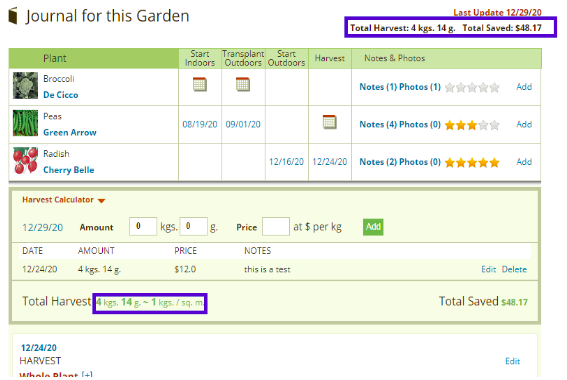Click Total Saved $48.17 at bottom

483,302
